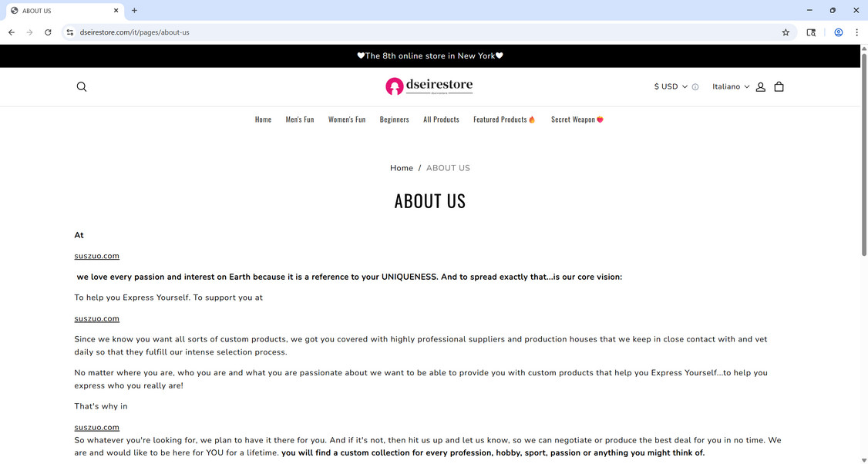Click 'To help you Express Yourself' sentence

coord(133,298)
